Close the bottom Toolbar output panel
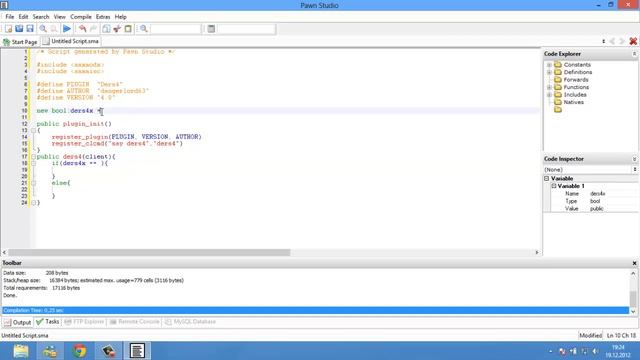Screen dimensions: 640x360 (634, 263)
